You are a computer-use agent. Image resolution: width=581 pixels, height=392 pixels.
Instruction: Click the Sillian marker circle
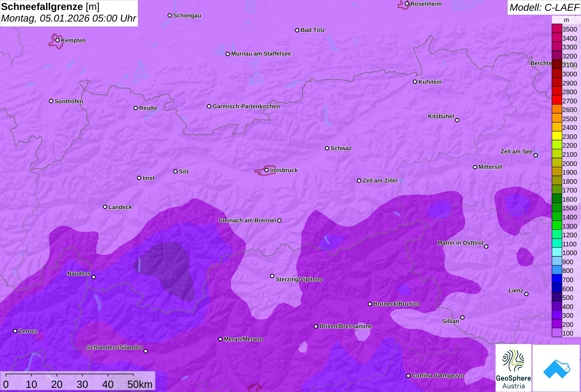coord(462,318)
